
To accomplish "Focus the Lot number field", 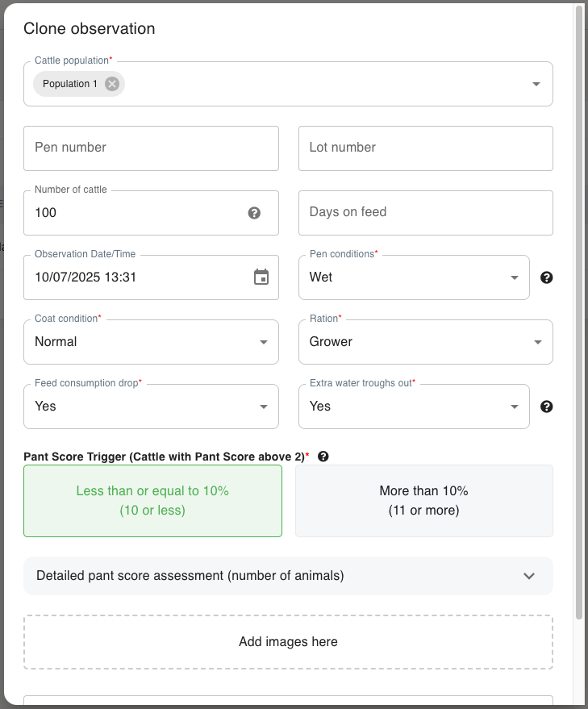I will (425, 148).
